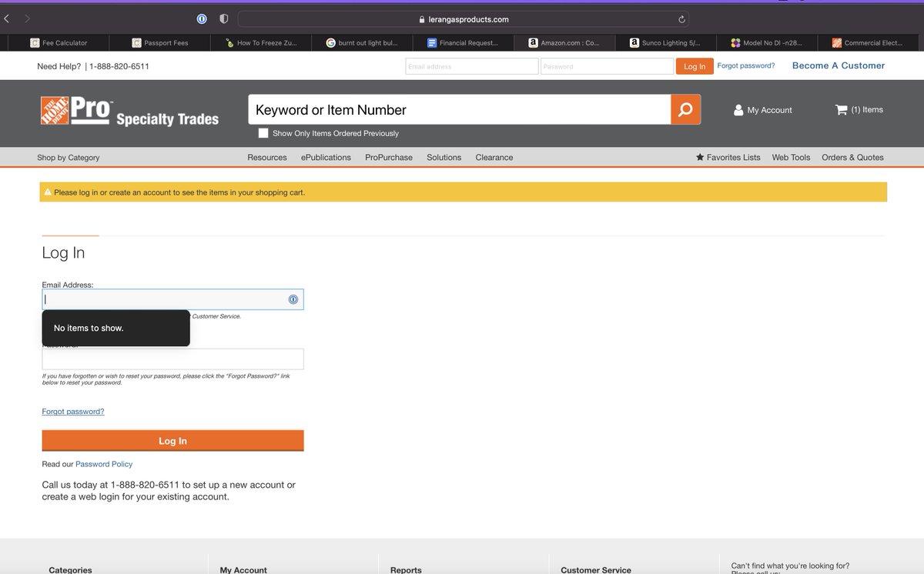924x574 pixels.
Task: Click Forgot password? link in header
Action: point(746,65)
